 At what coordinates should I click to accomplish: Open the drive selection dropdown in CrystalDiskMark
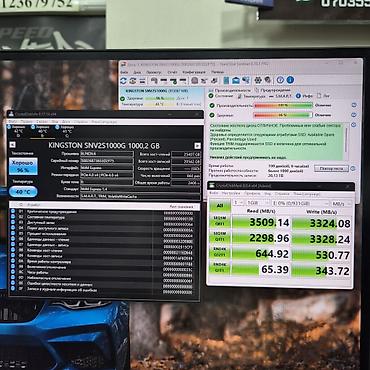coord(300,203)
